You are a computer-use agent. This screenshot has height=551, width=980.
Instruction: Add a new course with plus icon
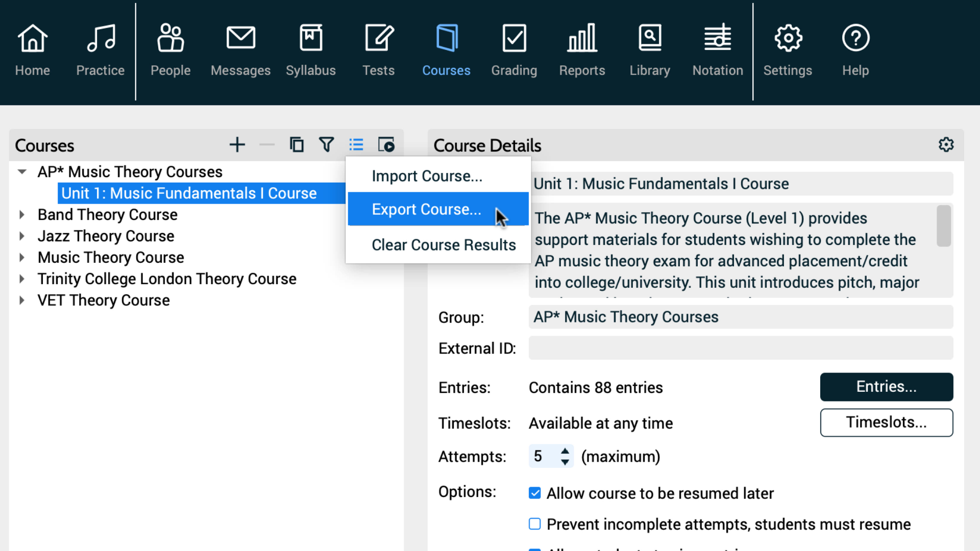pos(237,145)
